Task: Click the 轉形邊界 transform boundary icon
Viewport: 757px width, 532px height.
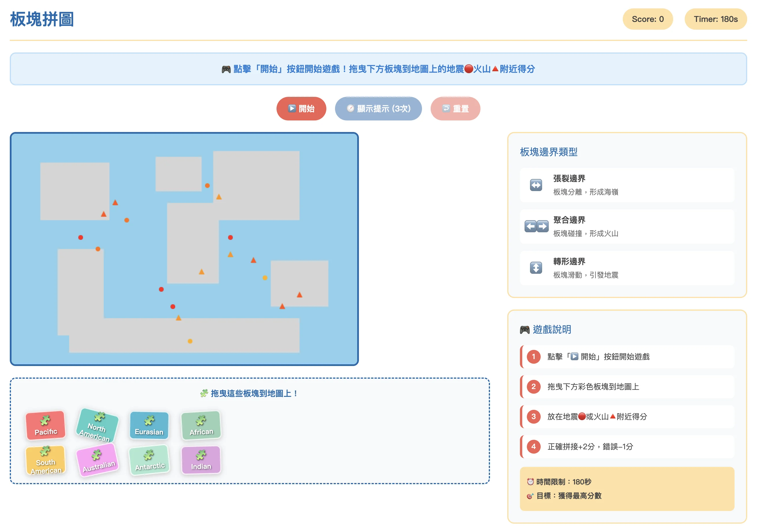Action: (536, 268)
